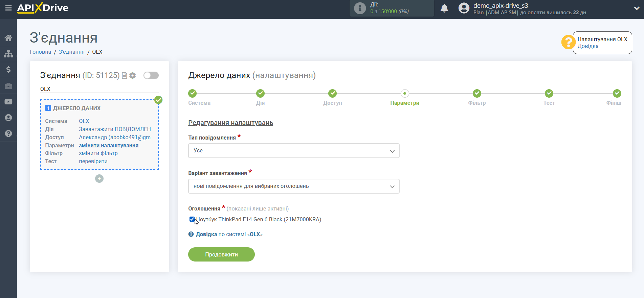Viewport: 644px width, 298px height.
Task: Click змінити фільтр link
Action: coord(98,153)
